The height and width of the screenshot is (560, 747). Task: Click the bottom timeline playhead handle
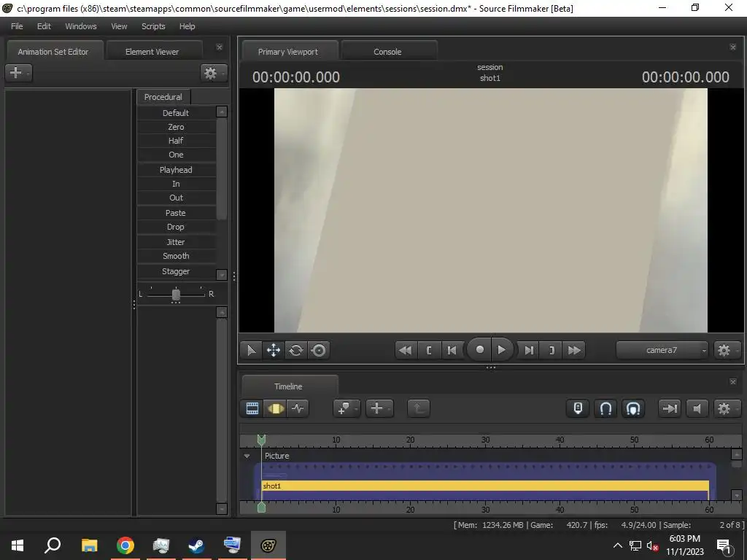click(261, 507)
